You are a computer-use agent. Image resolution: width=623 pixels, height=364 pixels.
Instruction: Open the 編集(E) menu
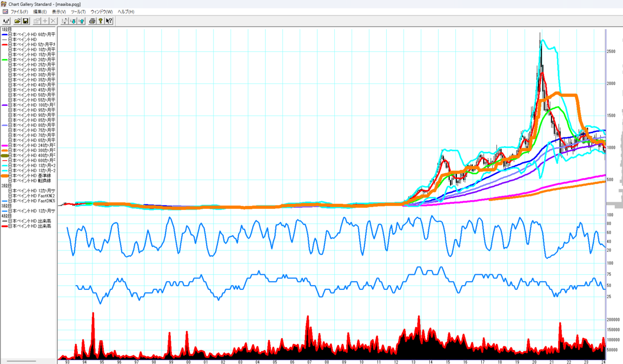tap(39, 11)
